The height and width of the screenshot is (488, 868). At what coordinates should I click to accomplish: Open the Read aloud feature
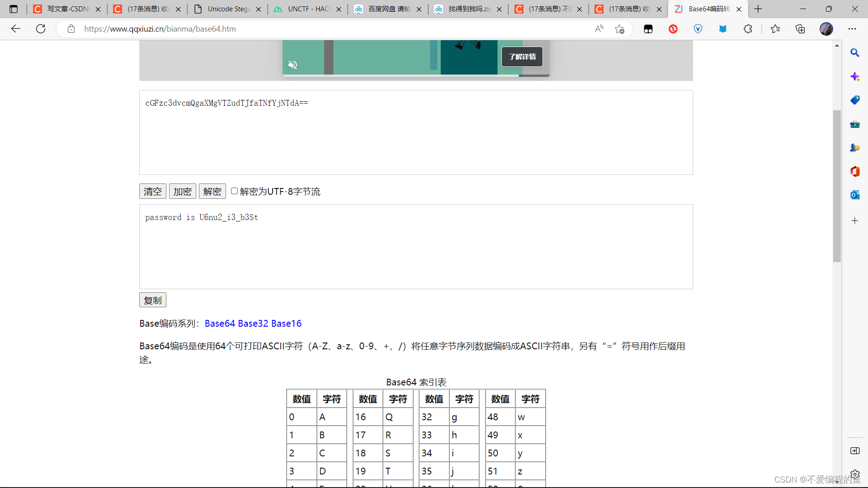[599, 28]
